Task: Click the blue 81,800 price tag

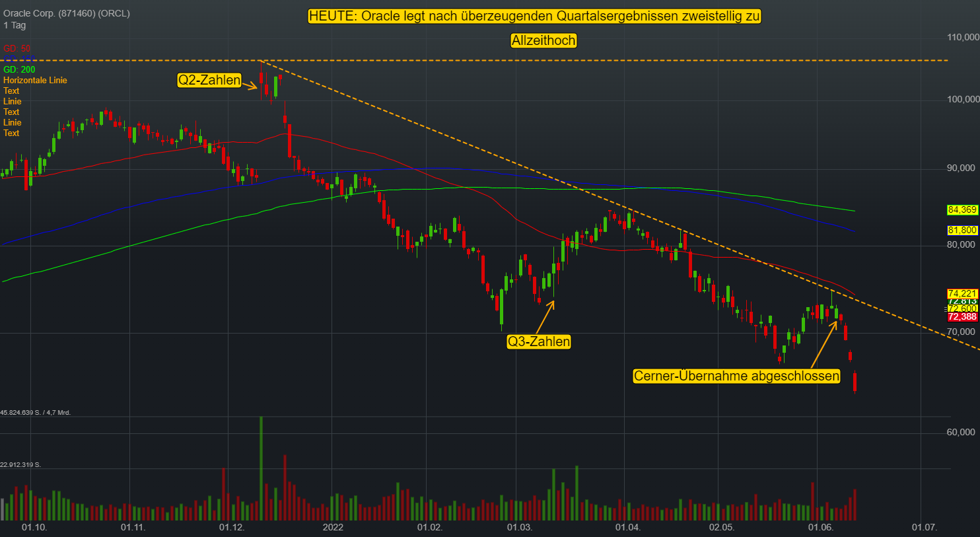Action: coord(962,231)
